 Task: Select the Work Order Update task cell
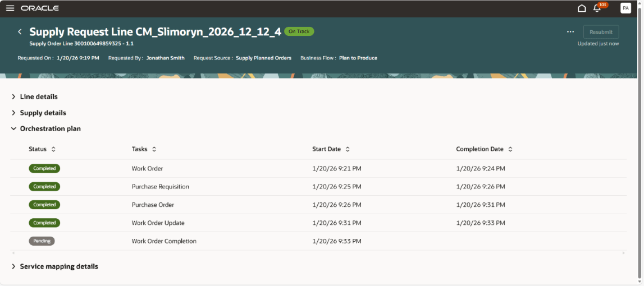[158, 223]
